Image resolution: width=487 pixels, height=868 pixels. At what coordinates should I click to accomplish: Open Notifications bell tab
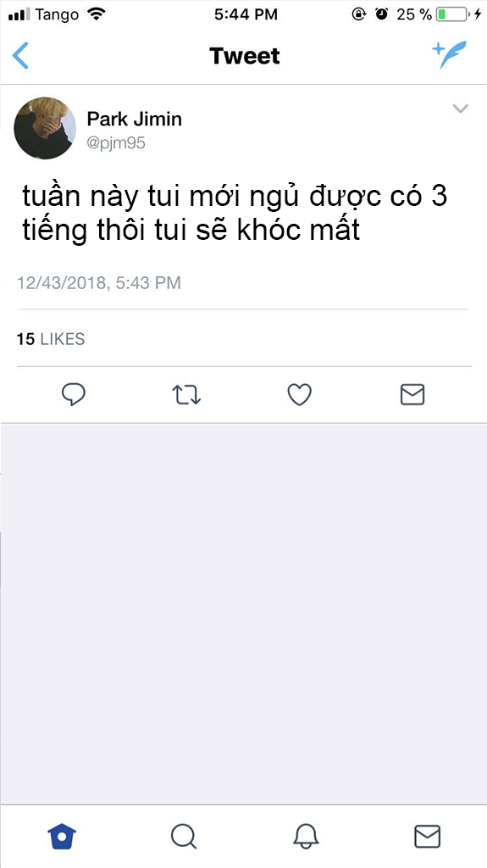click(x=306, y=836)
